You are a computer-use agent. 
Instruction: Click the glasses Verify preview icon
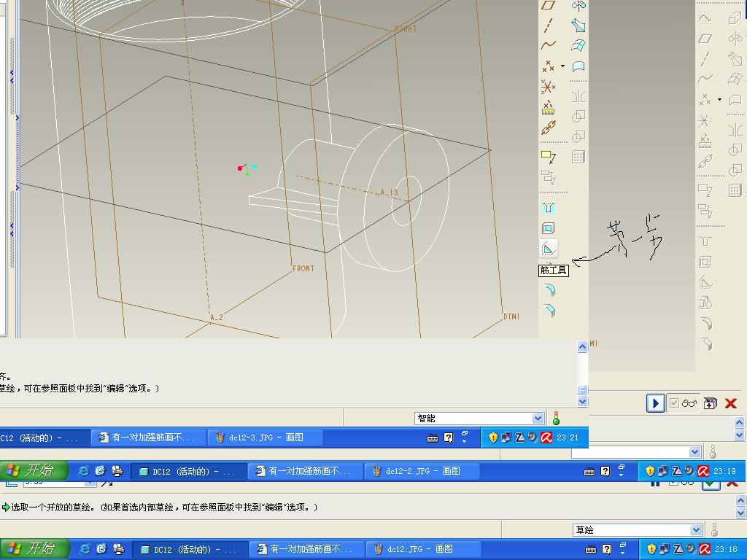(689, 403)
